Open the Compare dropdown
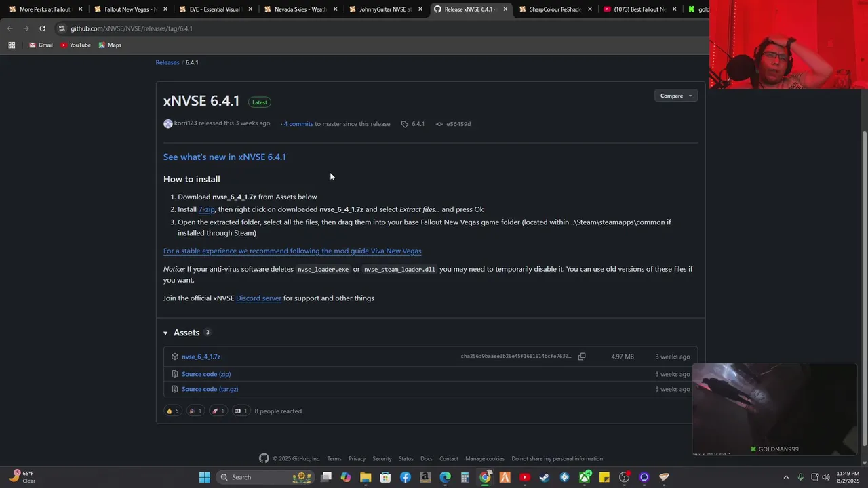 tap(676, 96)
